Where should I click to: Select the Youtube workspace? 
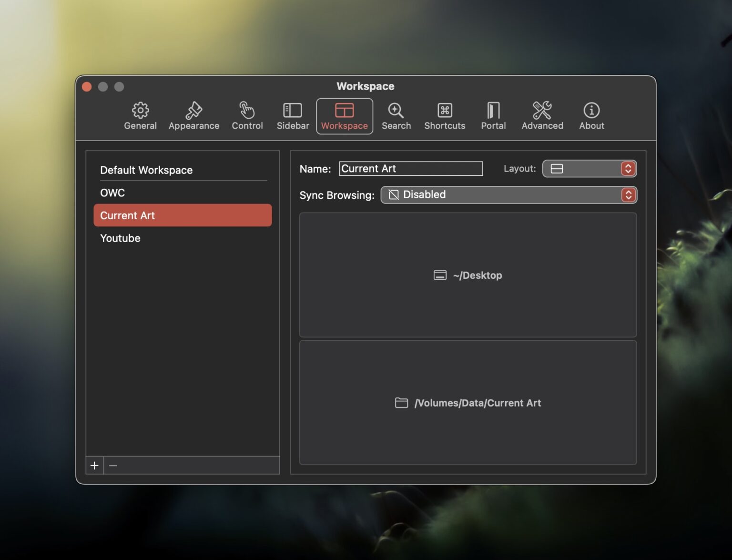click(x=120, y=238)
